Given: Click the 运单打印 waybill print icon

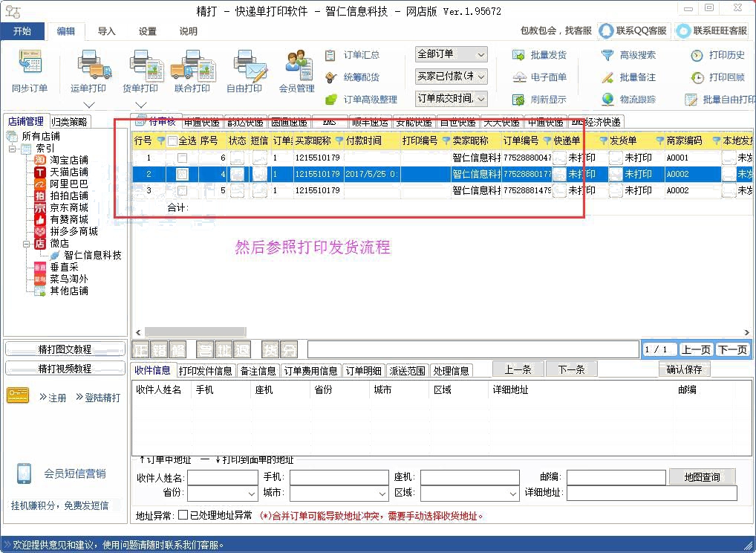Looking at the screenshot, I should tap(88, 65).
